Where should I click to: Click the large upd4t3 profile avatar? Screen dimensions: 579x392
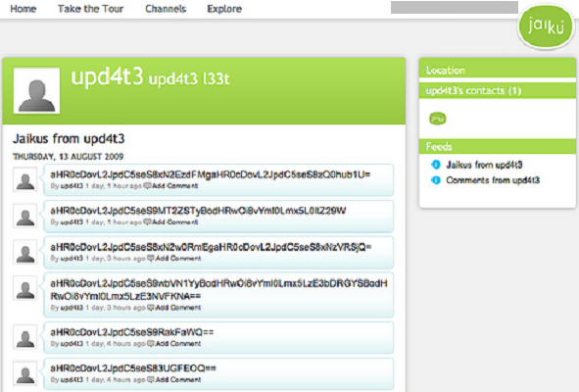pyautogui.click(x=36, y=90)
